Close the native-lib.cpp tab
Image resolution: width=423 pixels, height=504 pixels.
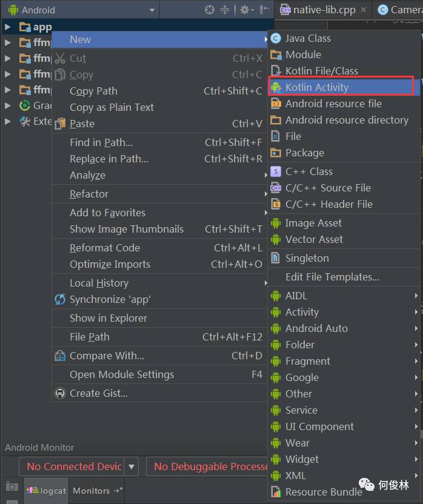pos(364,10)
